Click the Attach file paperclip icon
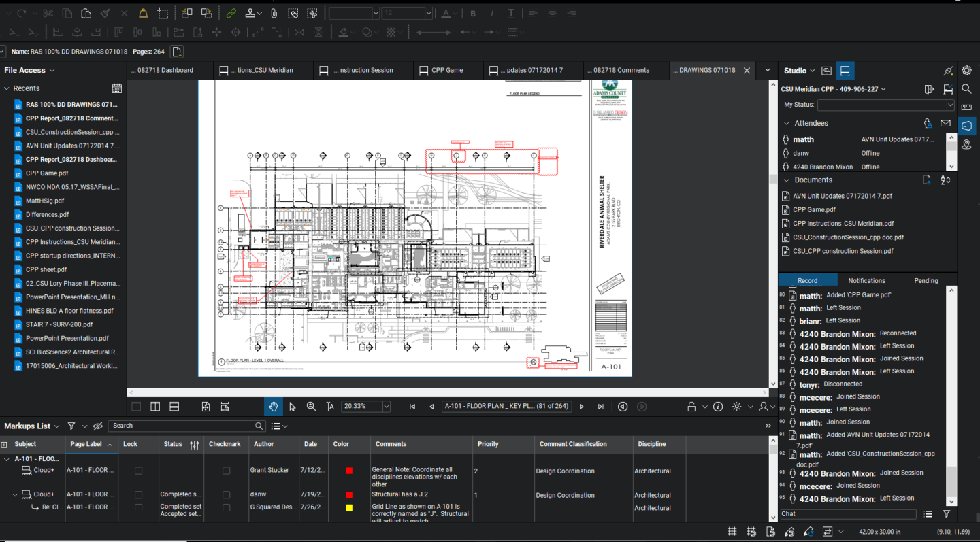 coord(274,13)
